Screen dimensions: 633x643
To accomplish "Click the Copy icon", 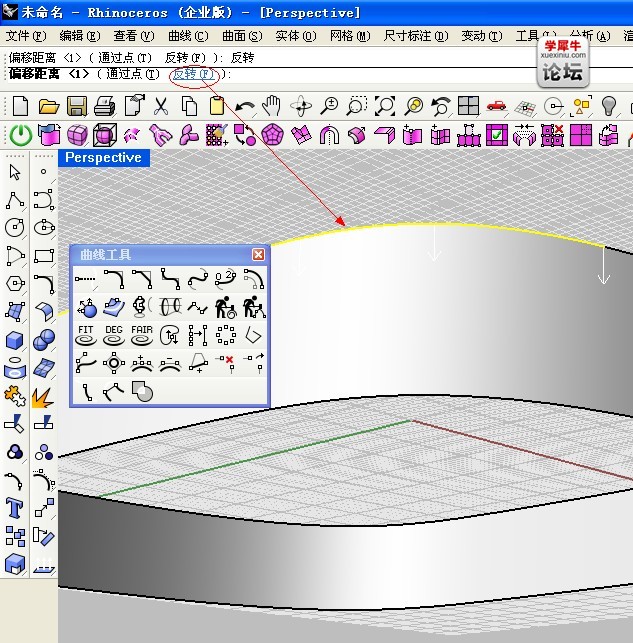I will pyautogui.click(x=189, y=106).
